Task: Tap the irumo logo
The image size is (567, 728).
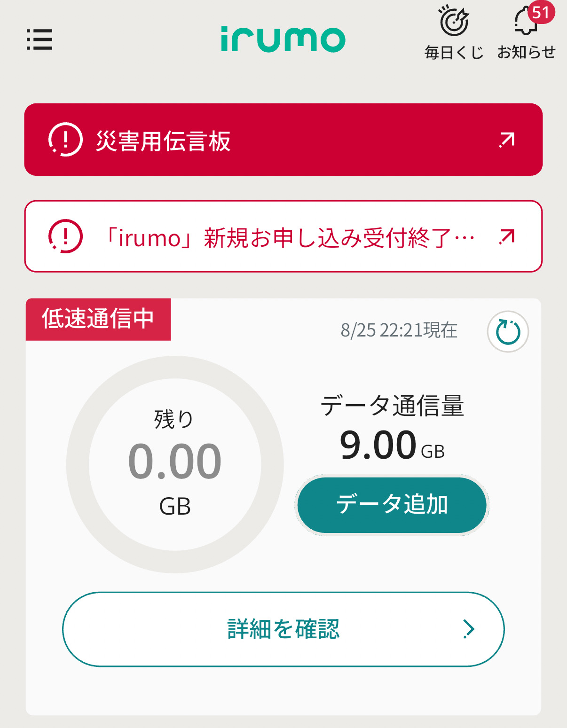Action: pos(283,39)
